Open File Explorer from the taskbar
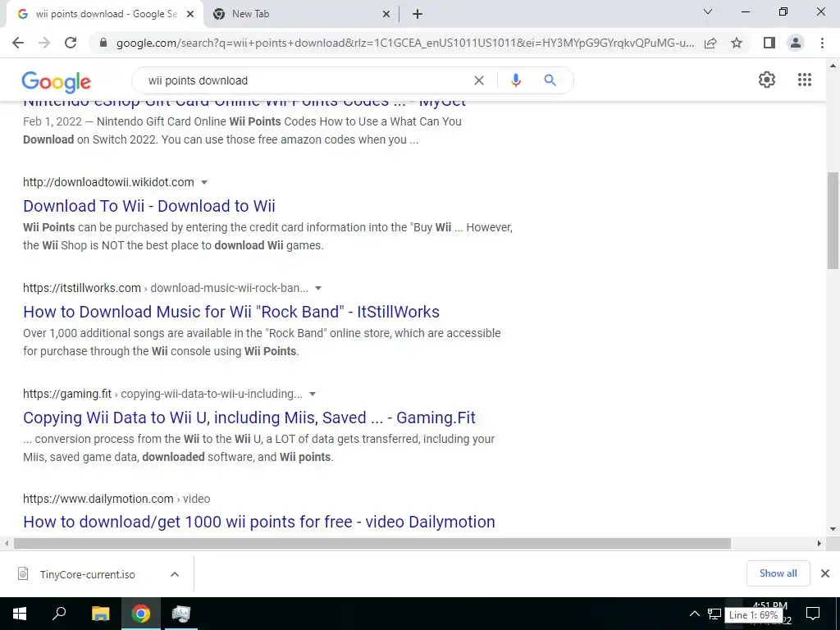Viewport: 840px width, 630px height. pos(100,614)
